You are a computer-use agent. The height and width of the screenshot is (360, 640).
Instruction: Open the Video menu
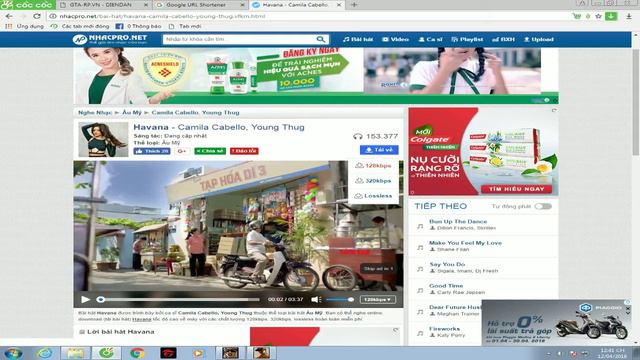click(x=396, y=39)
